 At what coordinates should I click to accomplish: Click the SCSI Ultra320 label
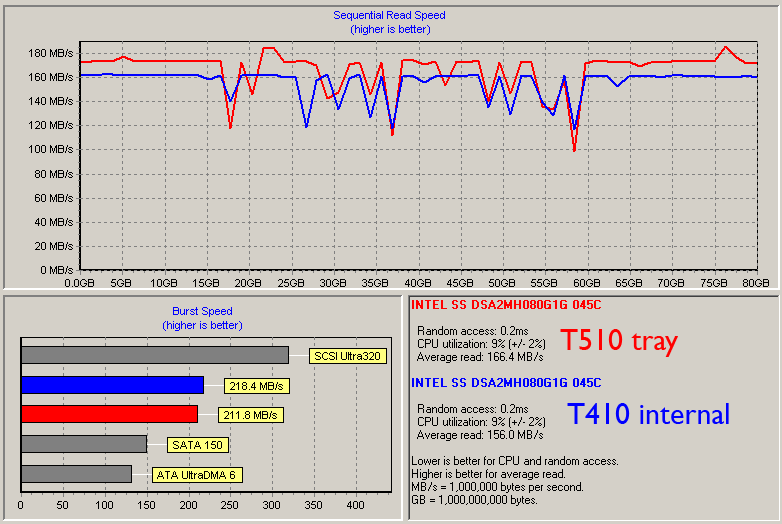click(348, 356)
